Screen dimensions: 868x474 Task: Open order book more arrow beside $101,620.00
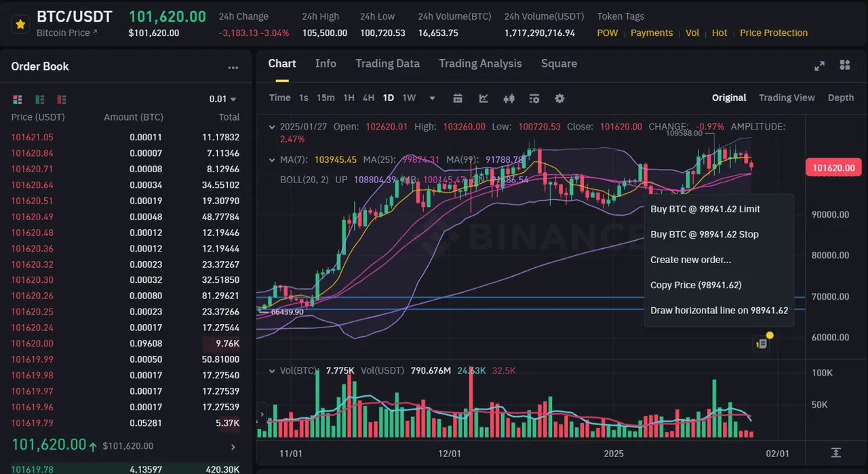tap(233, 447)
